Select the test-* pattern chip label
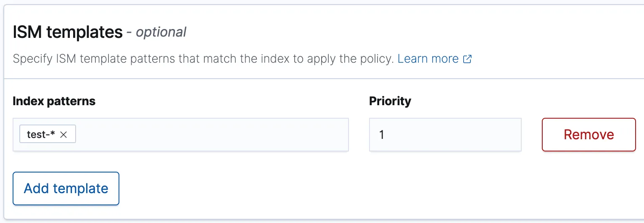644x223 pixels. coord(39,135)
